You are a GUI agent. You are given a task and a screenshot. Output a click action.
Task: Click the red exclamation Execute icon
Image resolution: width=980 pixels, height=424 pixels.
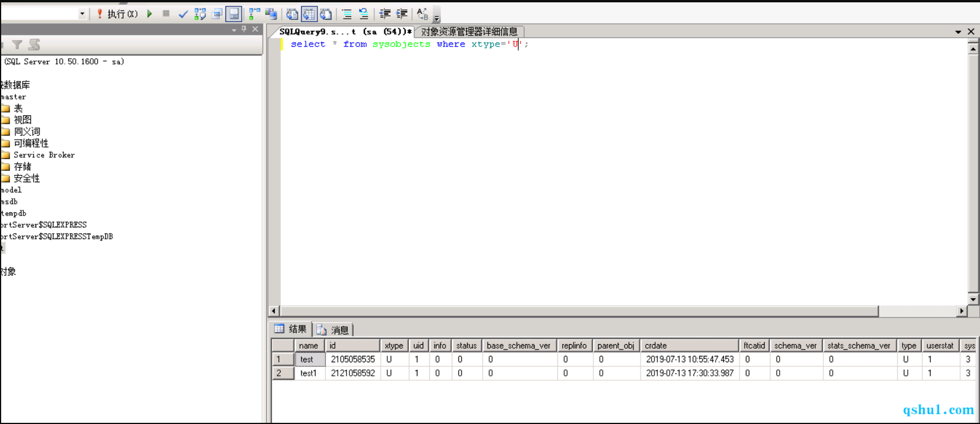tap(100, 13)
